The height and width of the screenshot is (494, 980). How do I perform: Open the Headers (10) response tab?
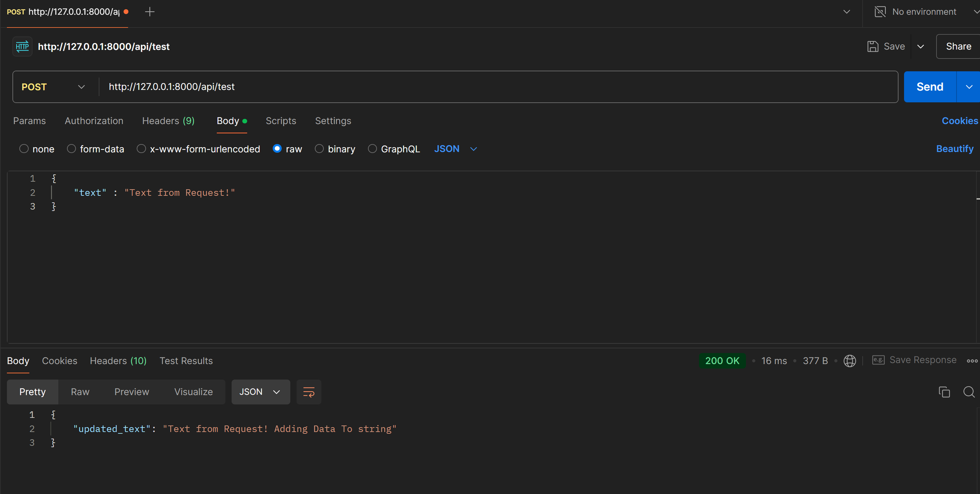coord(118,361)
